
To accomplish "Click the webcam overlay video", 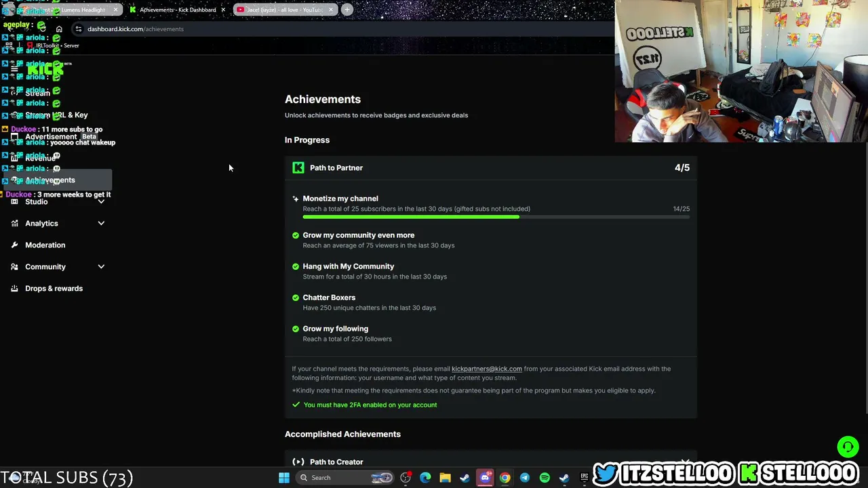I will pyautogui.click(x=741, y=71).
